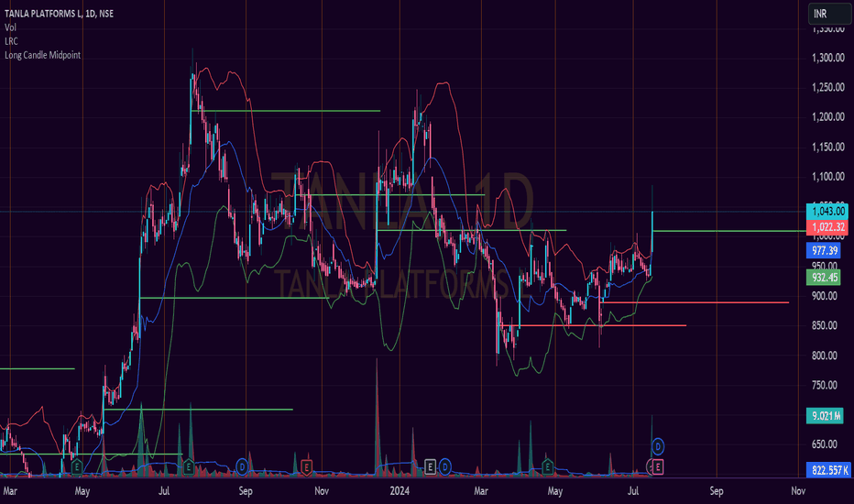Click the Mar label just after 2024
This screenshot has width=854, height=504.
tap(481, 491)
